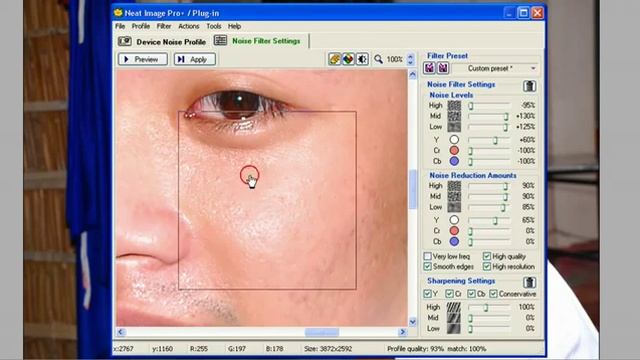Click reset icon beside Sharpening Settings

tap(529, 282)
